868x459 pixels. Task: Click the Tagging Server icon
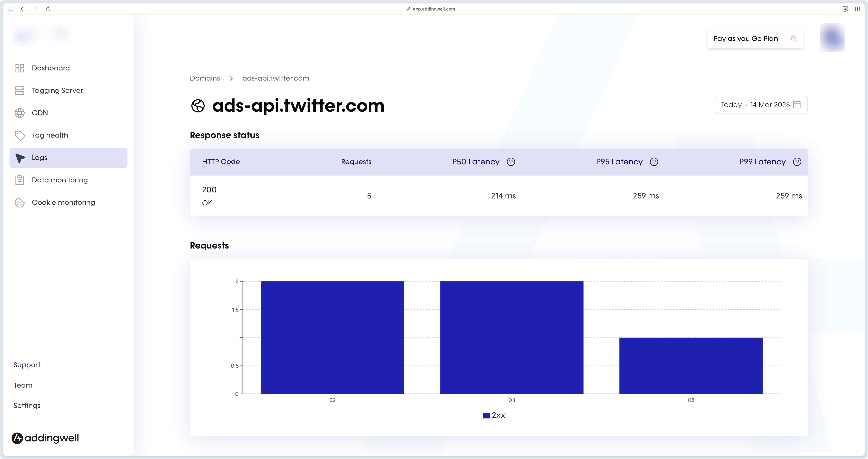(19, 90)
